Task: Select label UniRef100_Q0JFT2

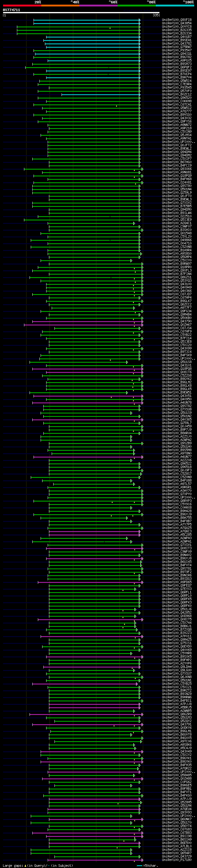Action: [x=177, y=146]
